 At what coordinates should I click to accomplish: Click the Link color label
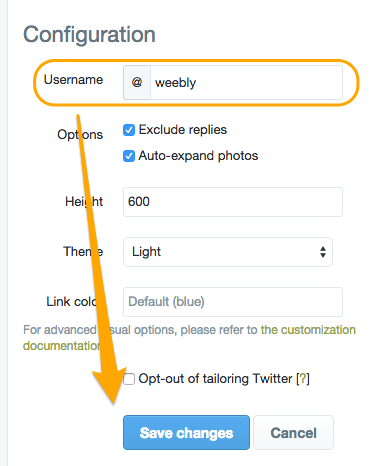click(75, 302)
